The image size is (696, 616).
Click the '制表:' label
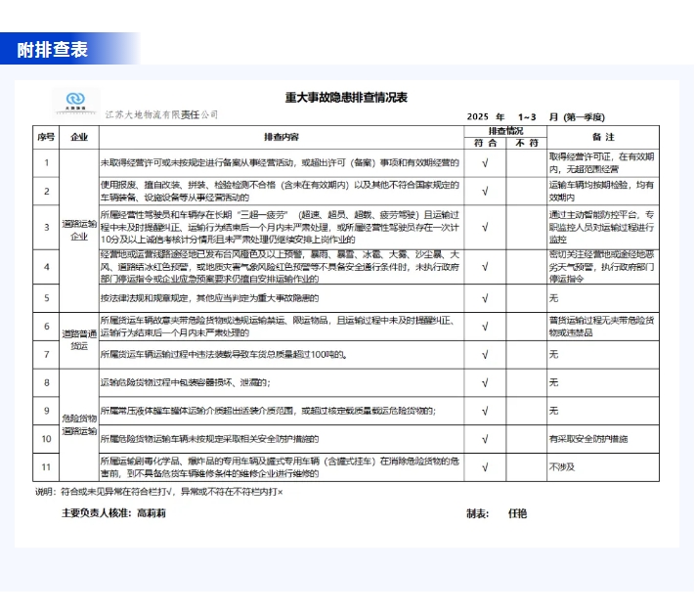[x=478, y=514]
